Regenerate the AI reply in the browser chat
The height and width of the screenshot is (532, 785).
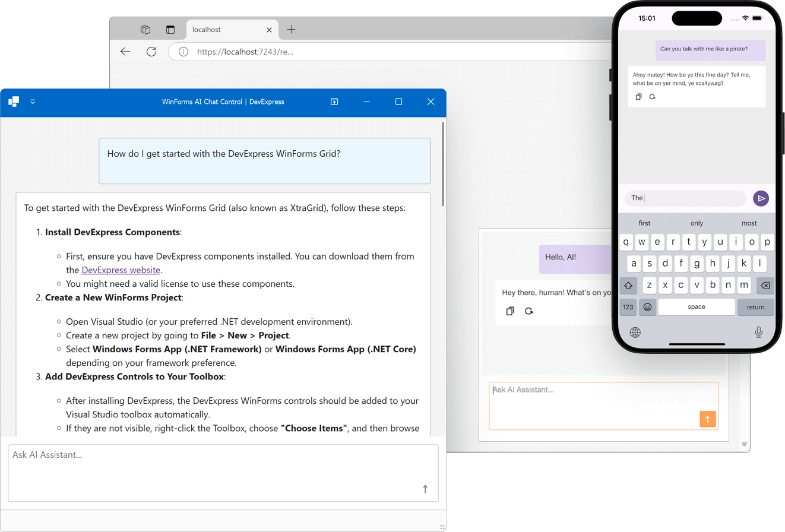[x=529, y=311]
